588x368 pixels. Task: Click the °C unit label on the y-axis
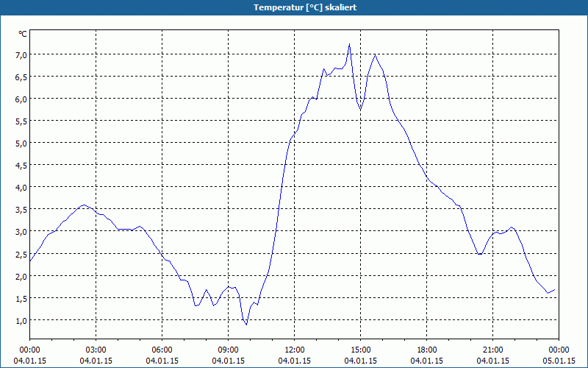pyautogui.click(x=23, y=34)
